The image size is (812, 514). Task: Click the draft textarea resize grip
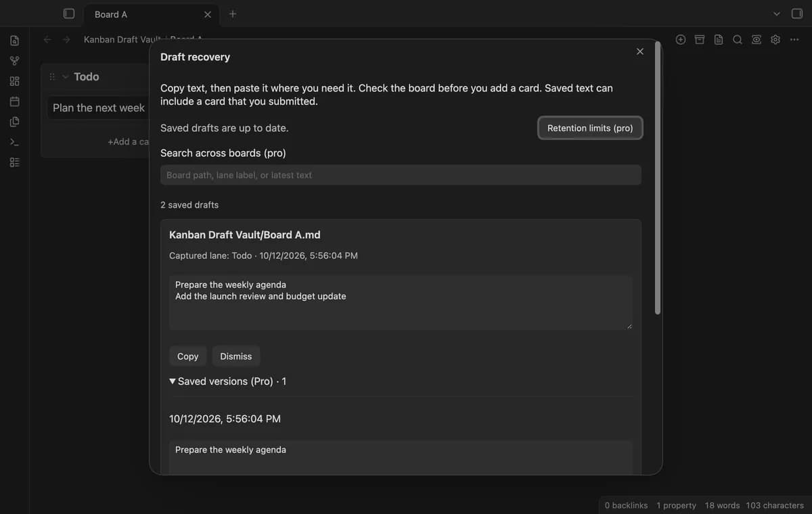click(x=629, y=326)
